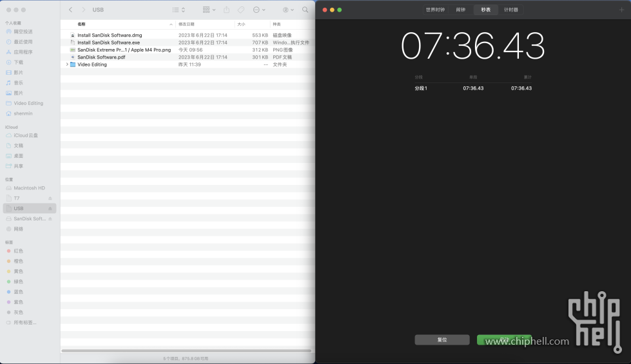Open the more actions ellipsis menu

259,10
